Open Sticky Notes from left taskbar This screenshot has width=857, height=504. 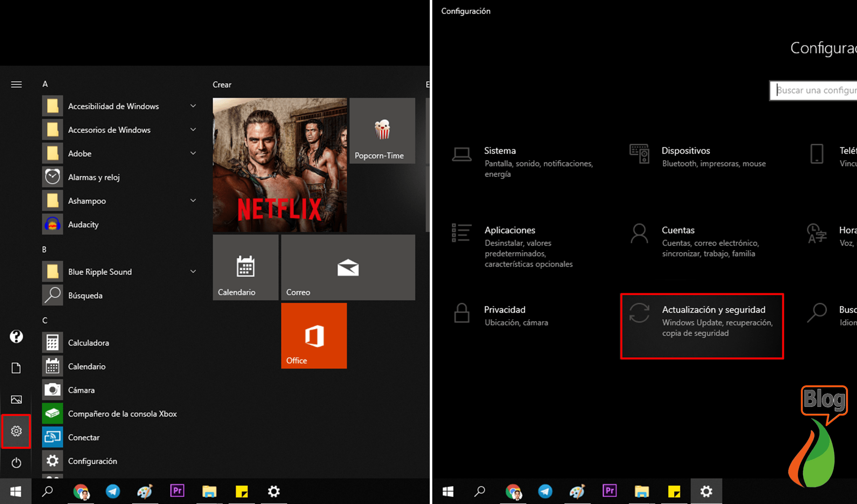click(x=242, y=491)
